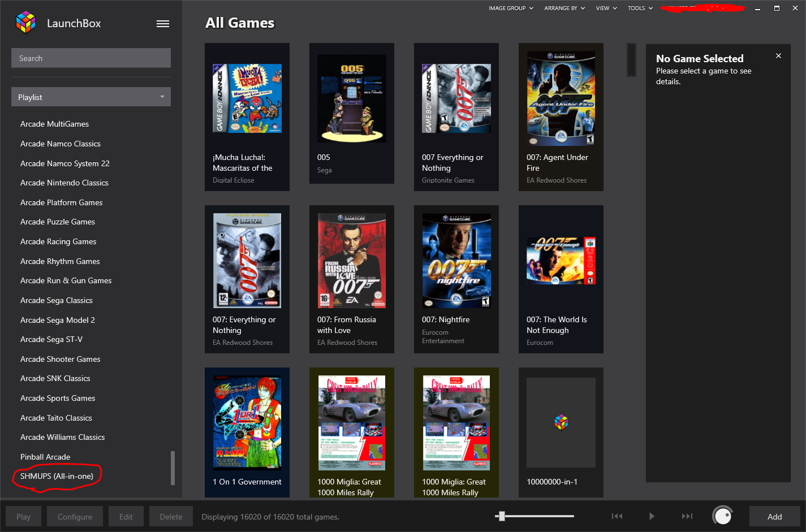Select 007: The World Is Not Enough cover
The width and height of the screenshot is (806, 532).
pyautogui.click(x=561, y=261)
